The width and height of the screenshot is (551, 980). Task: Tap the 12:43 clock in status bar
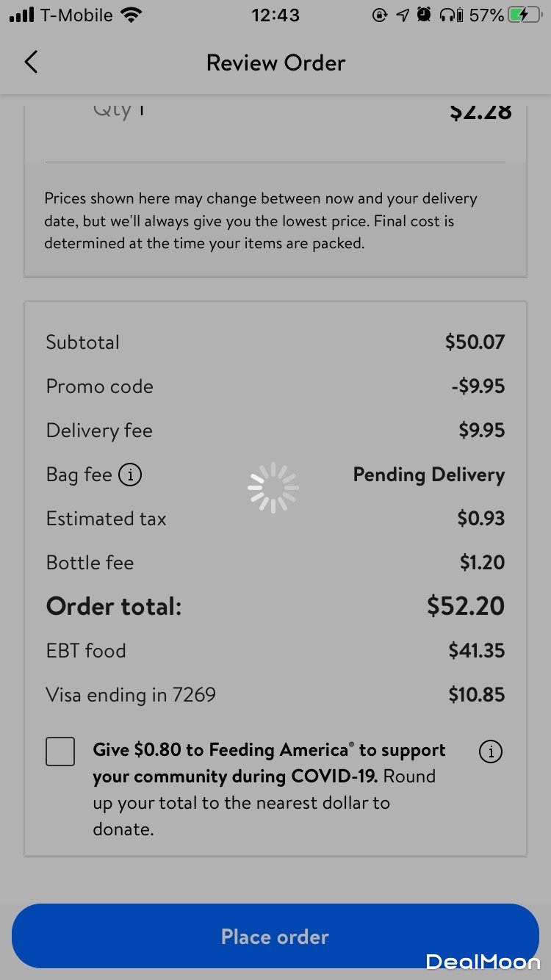[x=275, y=15]
